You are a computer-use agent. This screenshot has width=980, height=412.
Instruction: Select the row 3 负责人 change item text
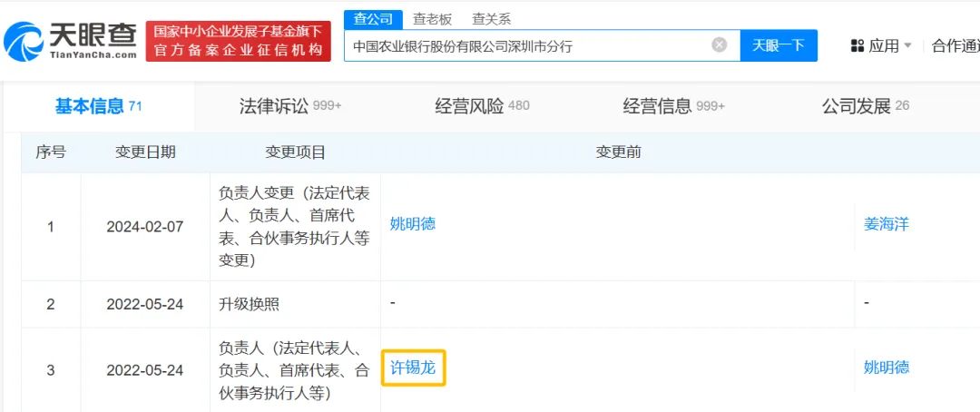pyautogui.click(x=294, y=371)
